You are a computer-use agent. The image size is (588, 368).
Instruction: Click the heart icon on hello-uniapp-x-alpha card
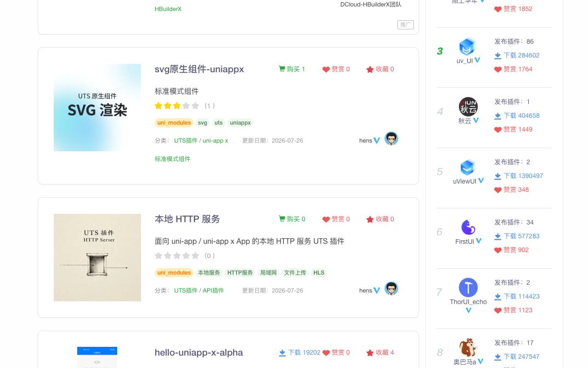[x=326, y=353]
